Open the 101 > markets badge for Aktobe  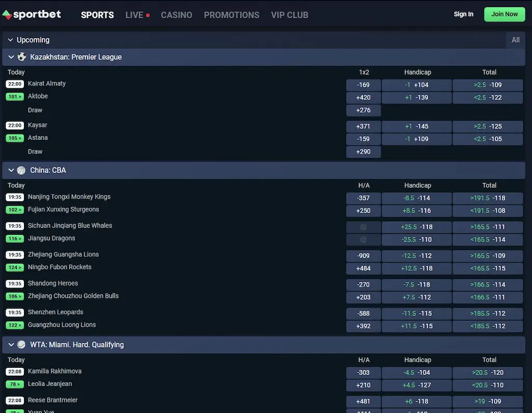pos(15,97)
